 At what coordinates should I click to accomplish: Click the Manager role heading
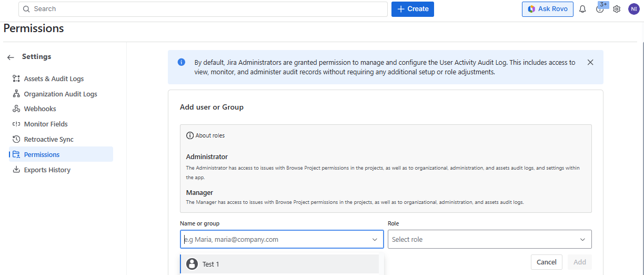tap(199, 193)
